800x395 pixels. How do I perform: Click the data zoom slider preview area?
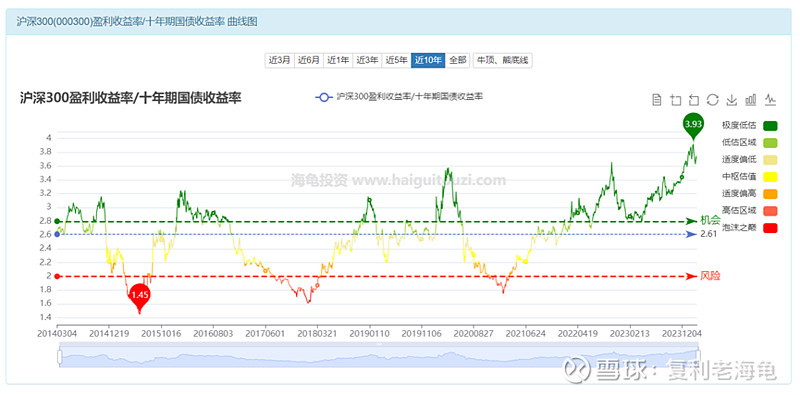tap(379, 356)
